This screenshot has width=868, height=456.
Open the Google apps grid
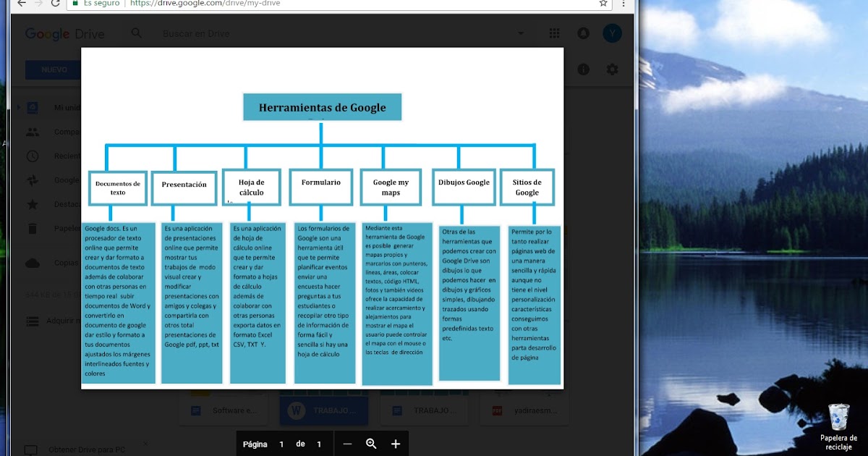tap(554, 33)
